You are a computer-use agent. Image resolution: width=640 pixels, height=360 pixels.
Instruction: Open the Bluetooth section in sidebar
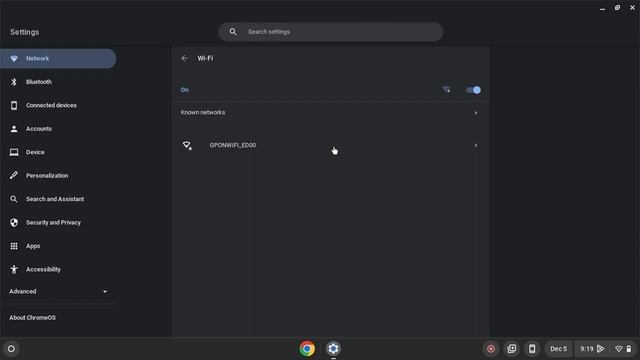[58, 82]
